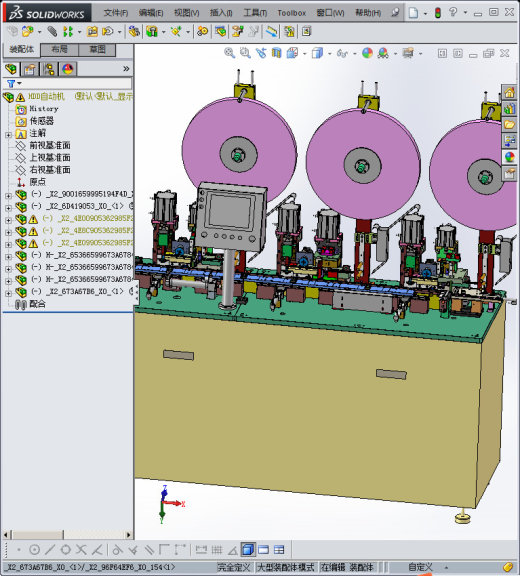Viewport: 520px width, 576px height.
Task: Click the rebuild traffic light icon
Action: point(437,13)
